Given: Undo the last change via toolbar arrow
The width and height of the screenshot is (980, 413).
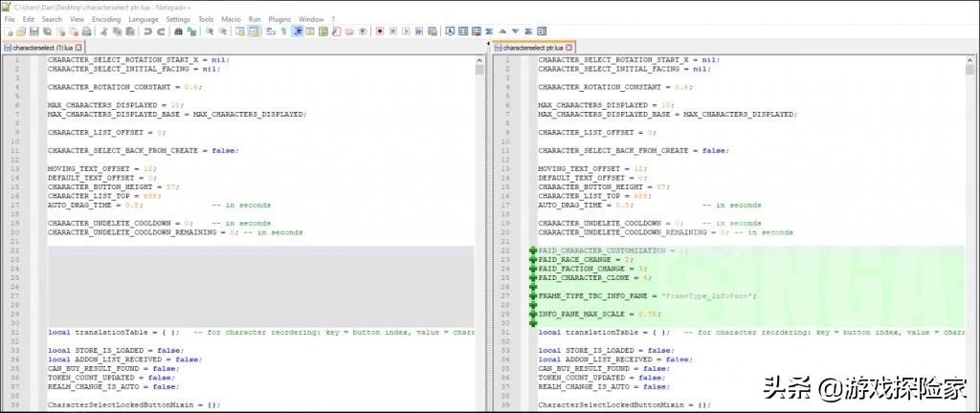Looking at the screenshot, I should (146, 32).
